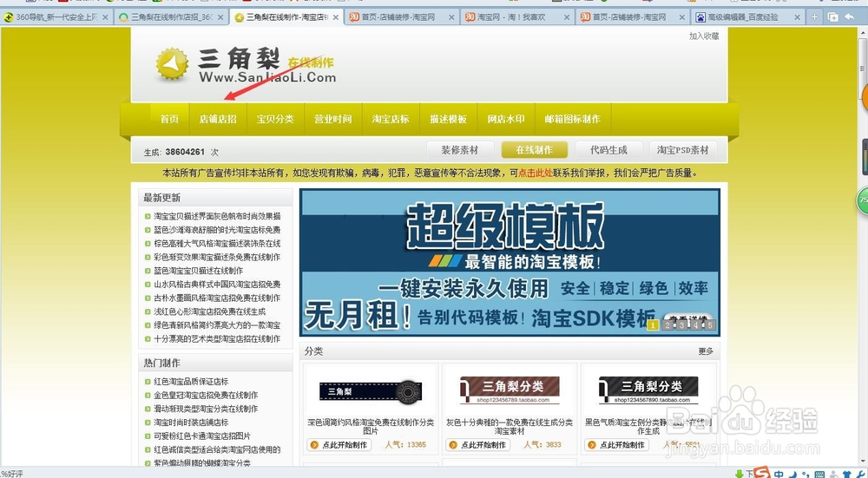
Task: Open 滑动渐现类型淘宝分类在线制作 link
Action: click(206, 409)
